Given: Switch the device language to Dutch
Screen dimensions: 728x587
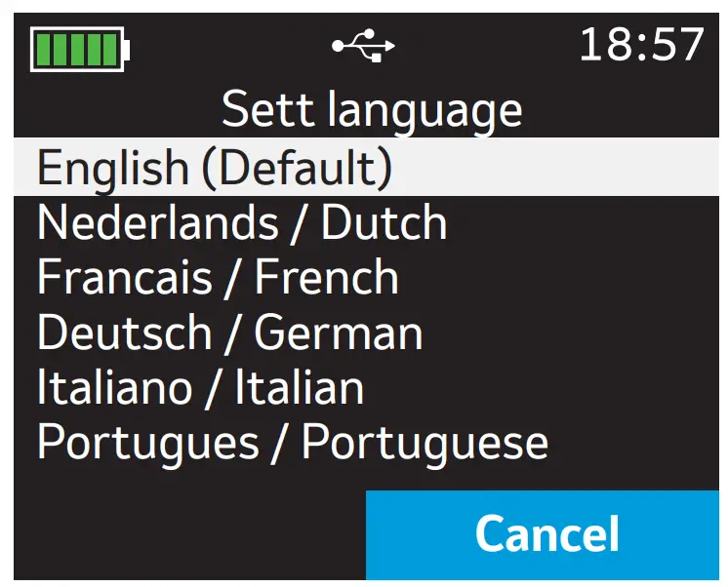Looking at the screenshot, I should coord(242,223).
